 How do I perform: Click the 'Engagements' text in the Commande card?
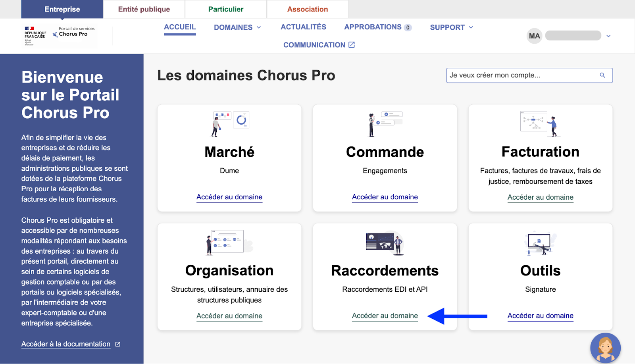(x=385, y=171)
